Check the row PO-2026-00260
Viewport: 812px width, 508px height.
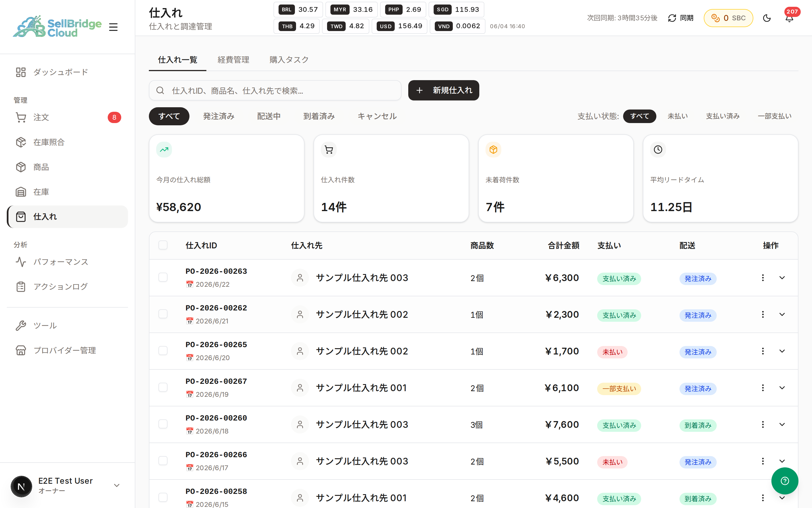163,424
